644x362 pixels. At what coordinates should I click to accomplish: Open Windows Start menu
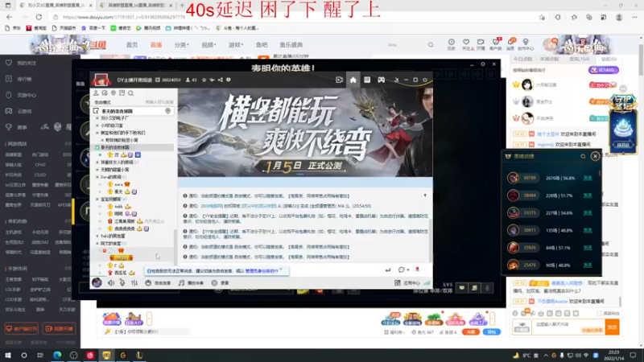[7, 355]
